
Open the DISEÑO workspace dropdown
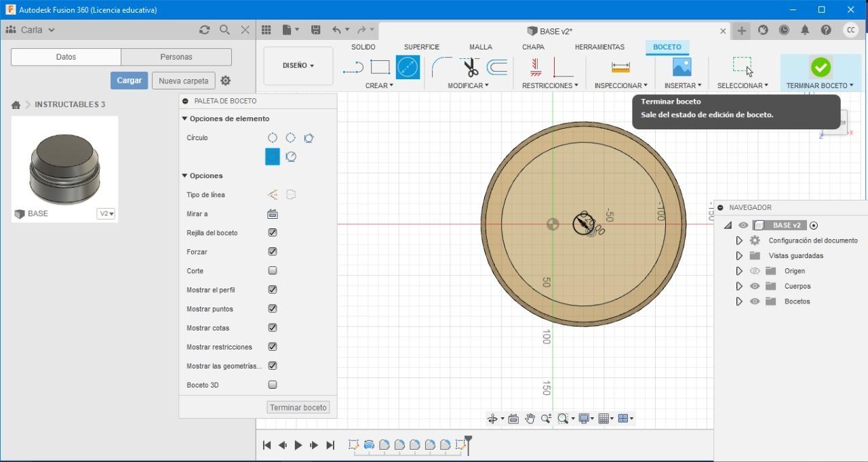click(298, 66)
